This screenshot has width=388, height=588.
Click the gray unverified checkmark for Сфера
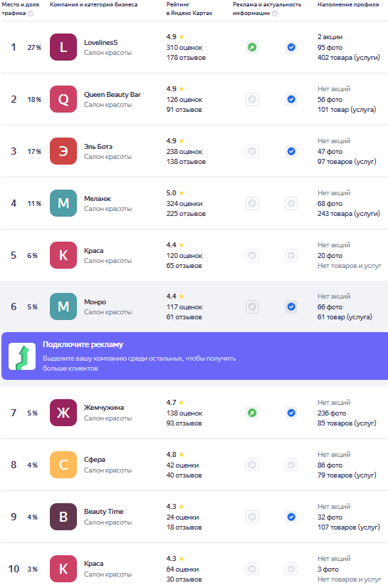[x=291, y=465]
